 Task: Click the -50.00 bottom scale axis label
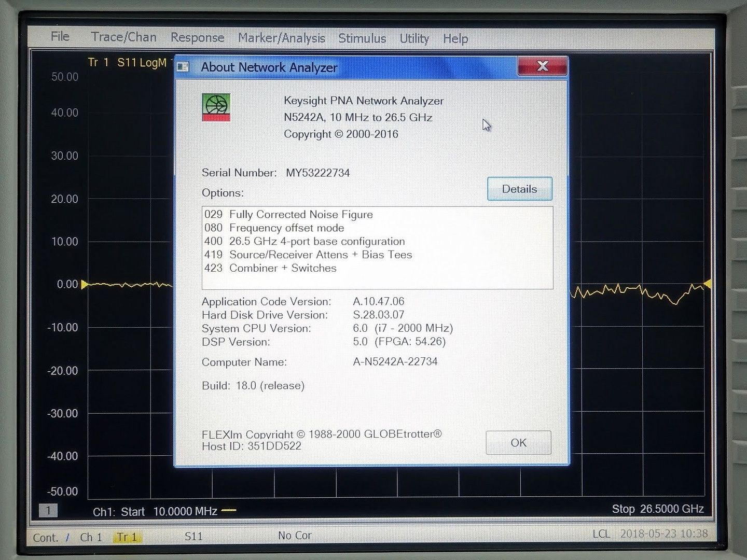click(x=62, y=491)
